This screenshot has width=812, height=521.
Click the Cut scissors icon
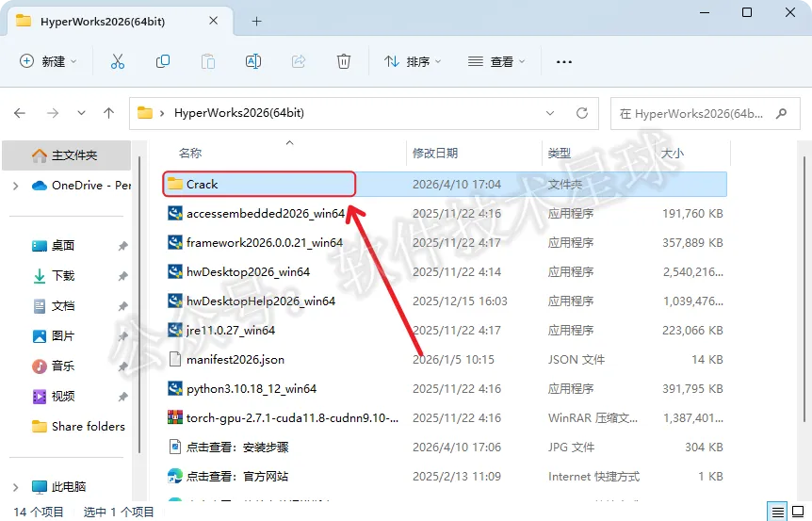(x=118, y=61)
